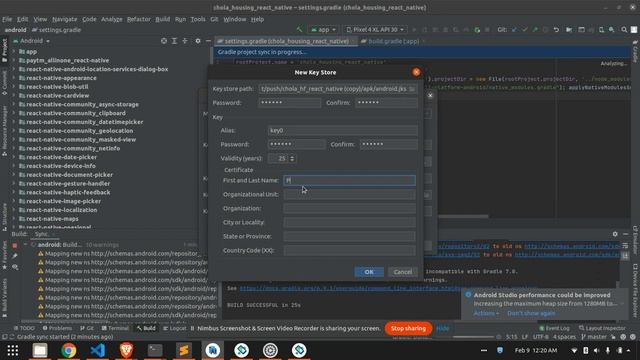
Task: Open the Problems tool window tab
Action: coord(57,328)
